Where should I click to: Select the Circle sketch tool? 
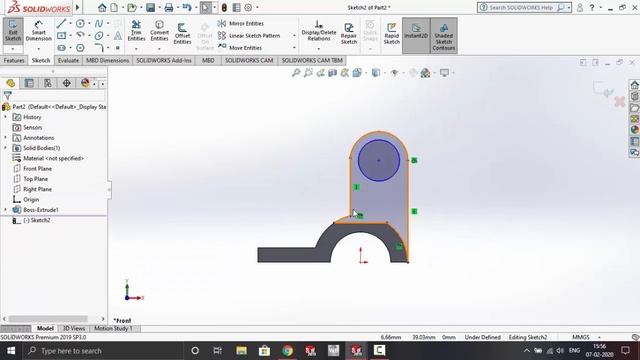point(80,24)
